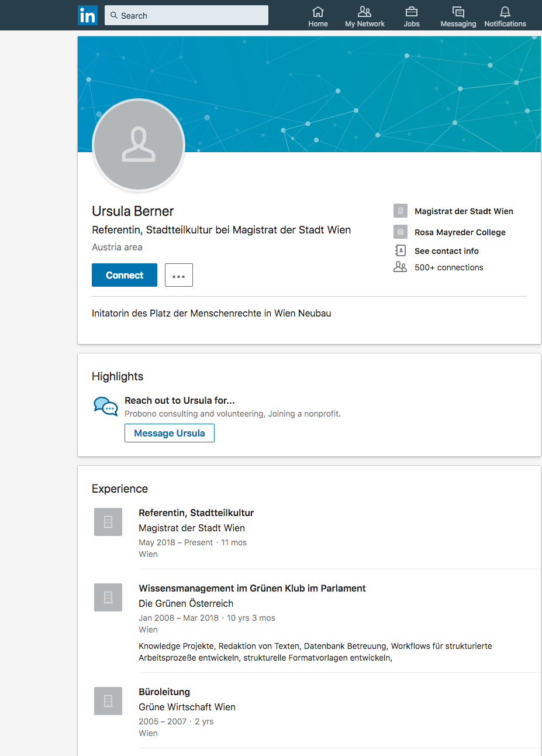Click 'May 2018 – Present' date text

click(x=176, y=542)
